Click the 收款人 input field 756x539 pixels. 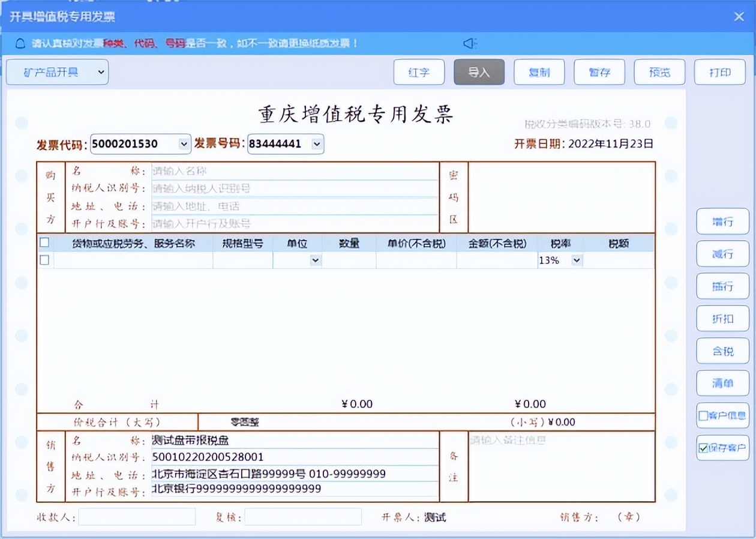pyautogui.click(x=137, y=516)
